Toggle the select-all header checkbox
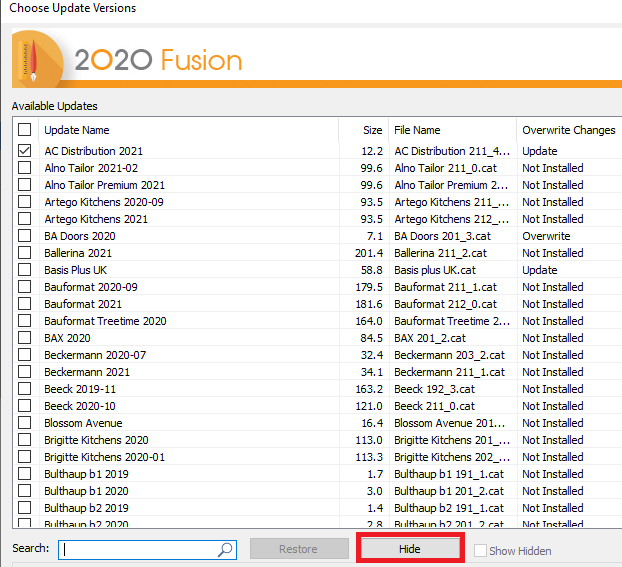This screenshot has width=622, height=567. [25, 130]
